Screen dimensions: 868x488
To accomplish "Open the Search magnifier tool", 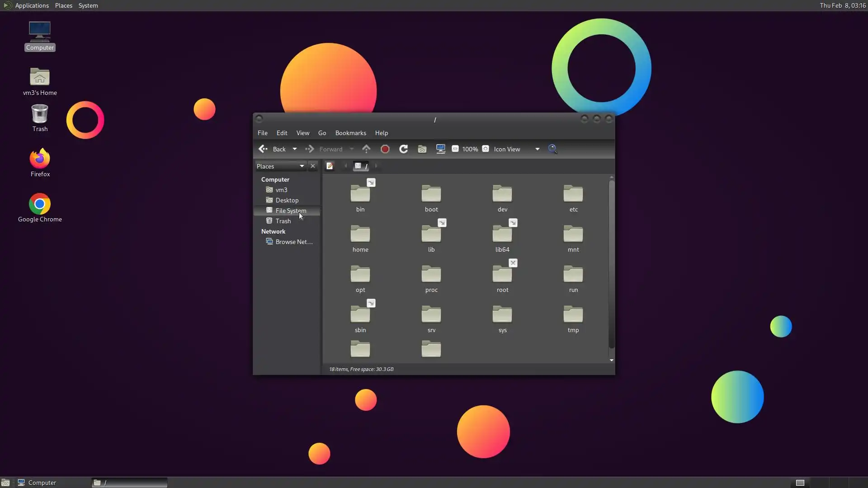I will (552, 149).
